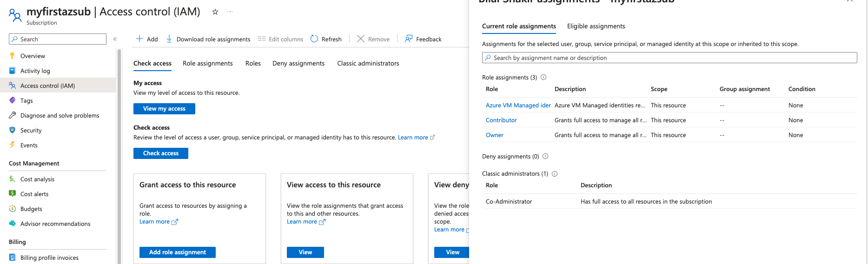Click the Events lightning icon
Screen dimensions: 868x264
[13, 145]
